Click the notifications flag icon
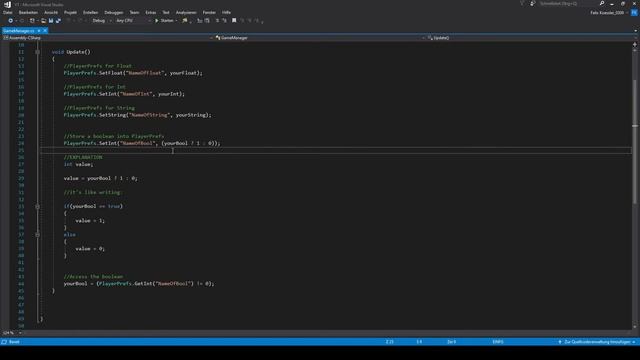The width and height of the screenshot is (640, 360). tap(522, 4)
